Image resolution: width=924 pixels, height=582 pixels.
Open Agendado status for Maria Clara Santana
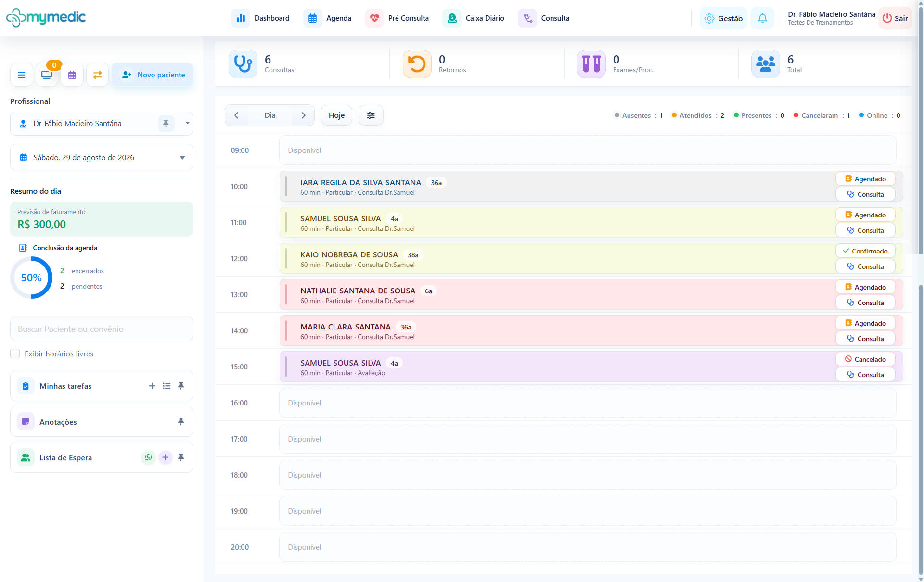(x=865, y=323)
